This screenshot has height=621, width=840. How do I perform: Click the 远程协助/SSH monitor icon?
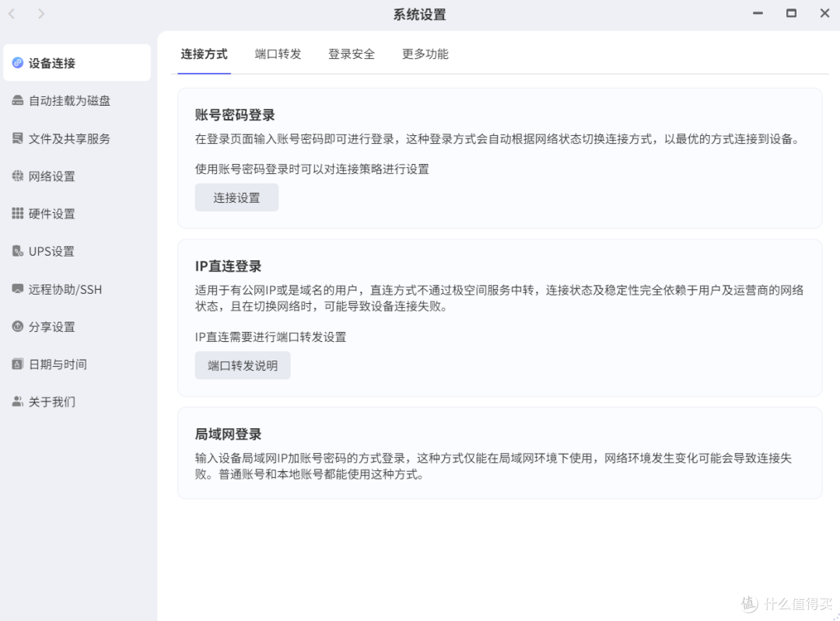click(x=18, y=288)
